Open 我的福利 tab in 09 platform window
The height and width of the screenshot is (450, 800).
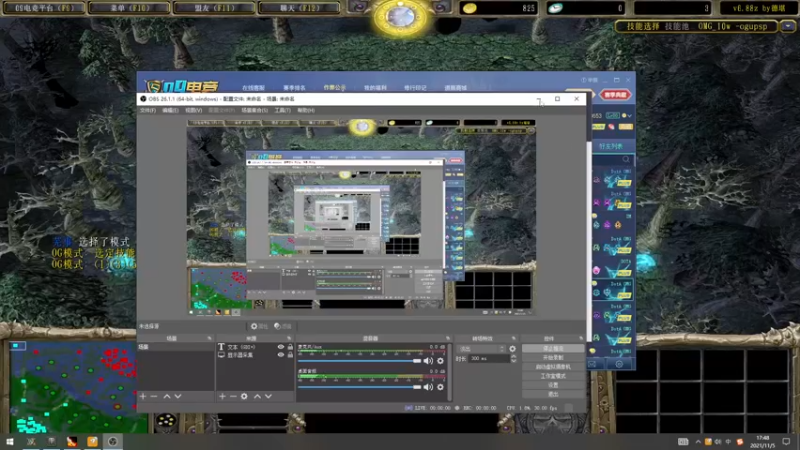coord(375,88)
